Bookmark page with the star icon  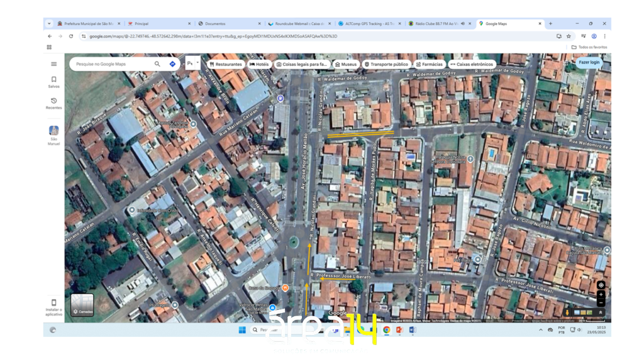569,36
